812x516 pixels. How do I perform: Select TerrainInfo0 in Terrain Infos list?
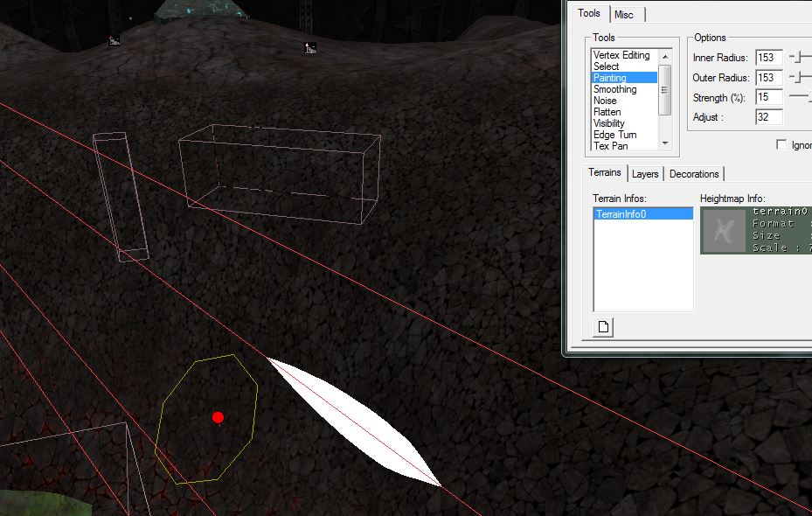tap(621, 214)
